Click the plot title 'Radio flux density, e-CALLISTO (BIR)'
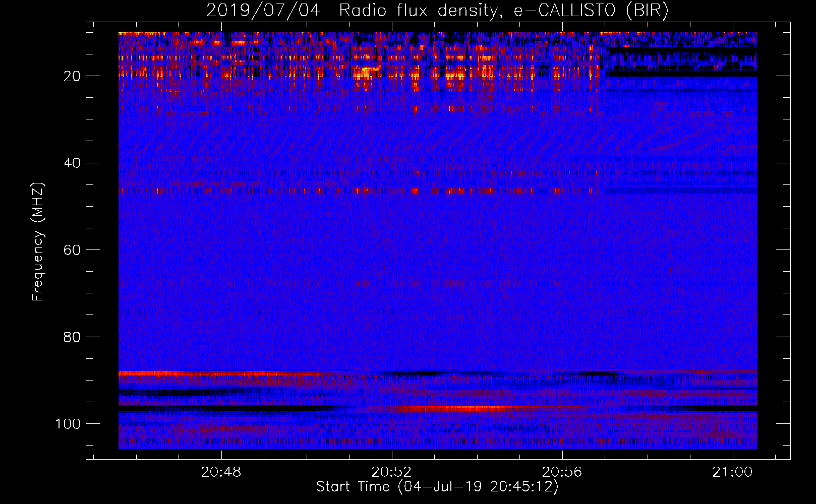The height and width of the screenshot is (504, 816). [x=503, y=11]
